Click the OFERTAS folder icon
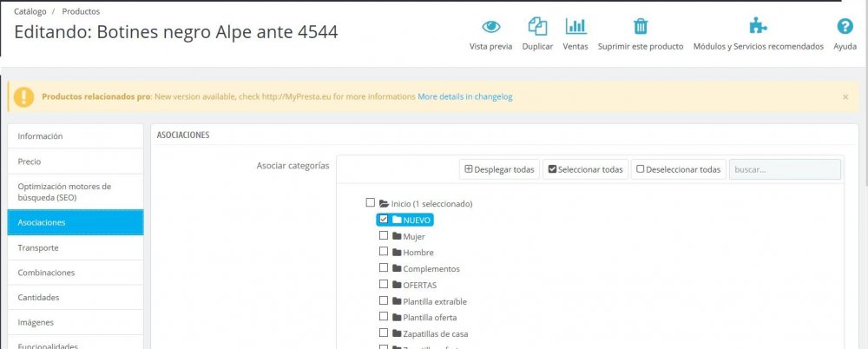 point(397,285)
